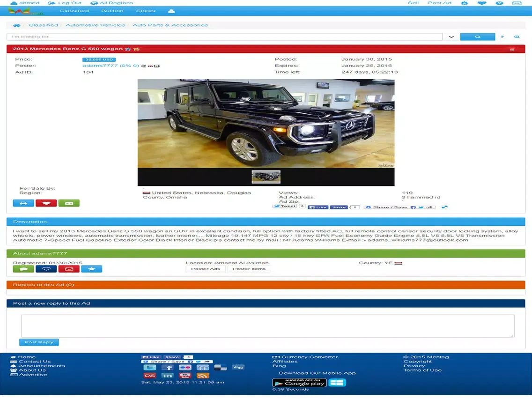Screen dimensions: 532x399
Task: Click Privacy footer link
Action: (x=414, y=366)
